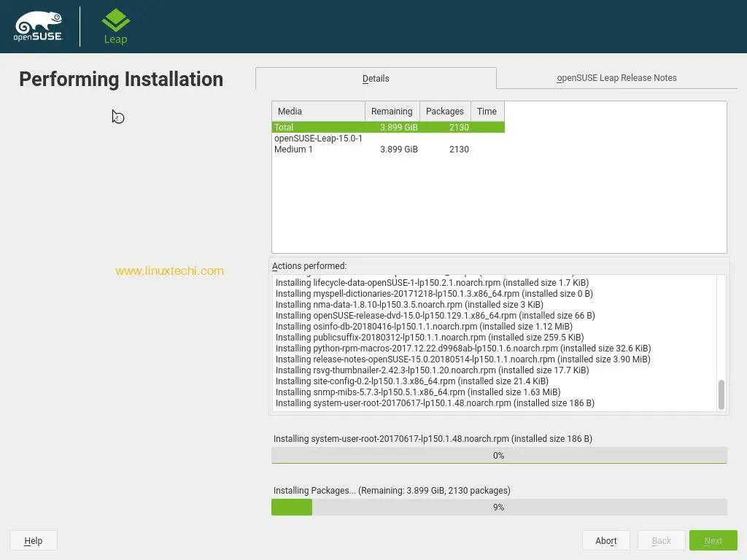Click the actions log scrollbar thumb
Viewport: 747px width, 560px height.
click(x=721, y=394)
